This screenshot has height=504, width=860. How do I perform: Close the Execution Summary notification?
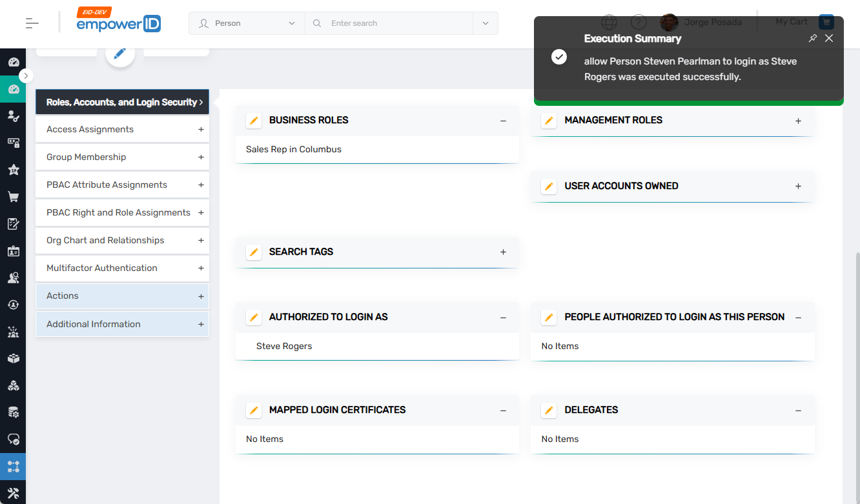coord(829,38)
